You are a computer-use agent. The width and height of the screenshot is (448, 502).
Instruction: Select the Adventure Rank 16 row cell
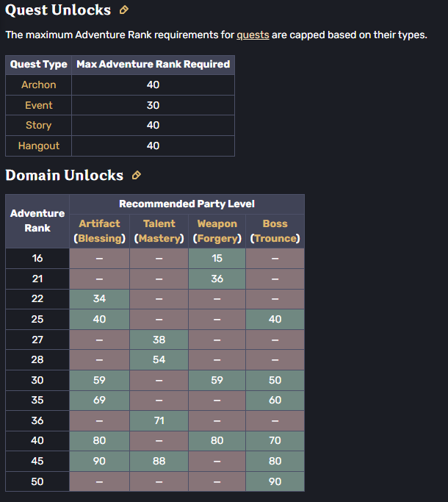[x=37, y=259]
